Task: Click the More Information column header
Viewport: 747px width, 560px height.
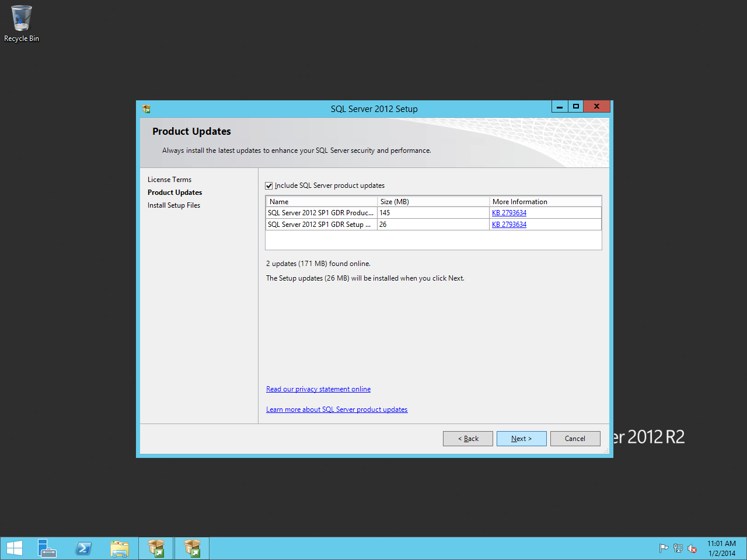Action: coord(546,202)
